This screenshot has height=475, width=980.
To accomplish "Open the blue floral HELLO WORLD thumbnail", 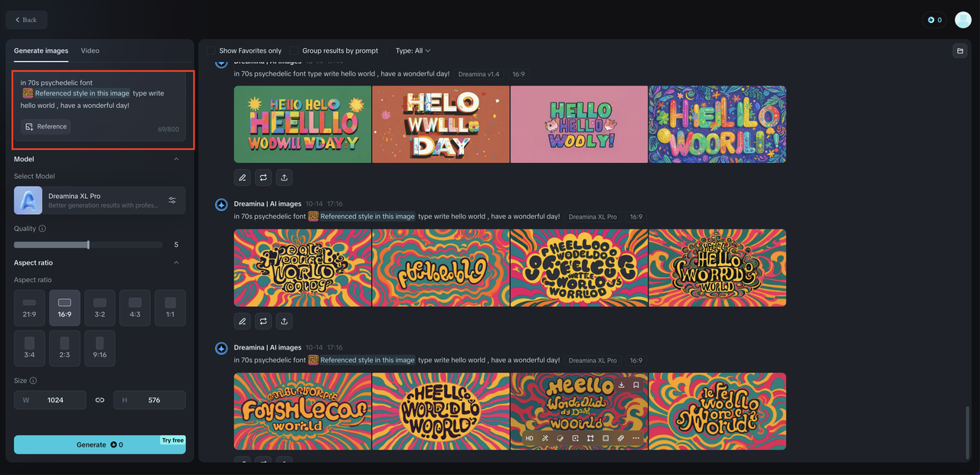I will 717,124.
